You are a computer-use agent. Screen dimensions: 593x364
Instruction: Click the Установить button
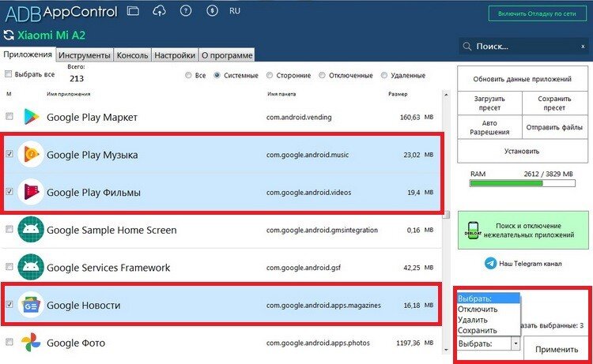[523, 151]
